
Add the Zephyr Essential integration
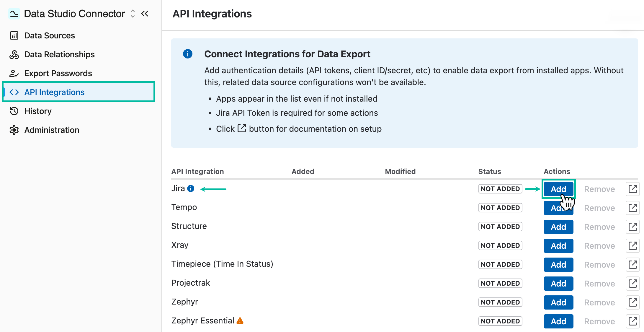click(558, 321)
